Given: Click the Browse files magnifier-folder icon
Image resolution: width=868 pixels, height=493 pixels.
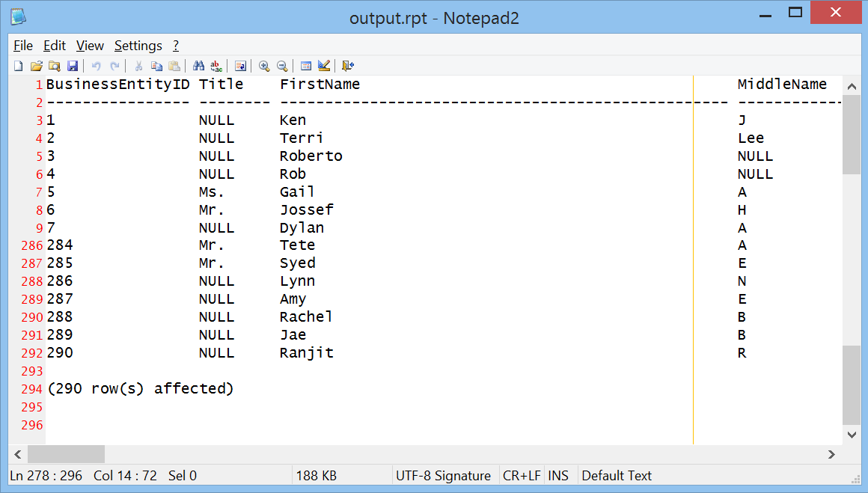Looking at the screenshot, I should pos(54,66).
